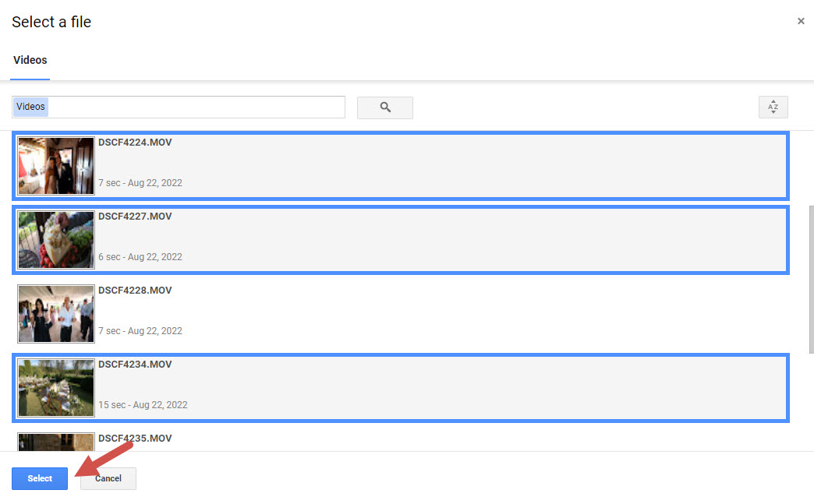Open the Select a file title area
Image resolution: width=814 pixels, height=504 pixels.
[x=51, y=22]
